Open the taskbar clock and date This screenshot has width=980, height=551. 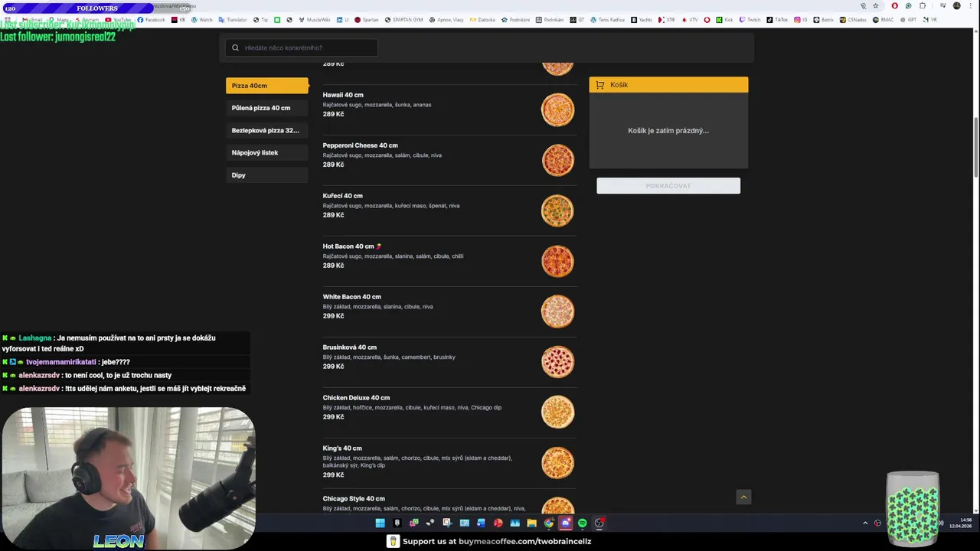coord(960,523)
